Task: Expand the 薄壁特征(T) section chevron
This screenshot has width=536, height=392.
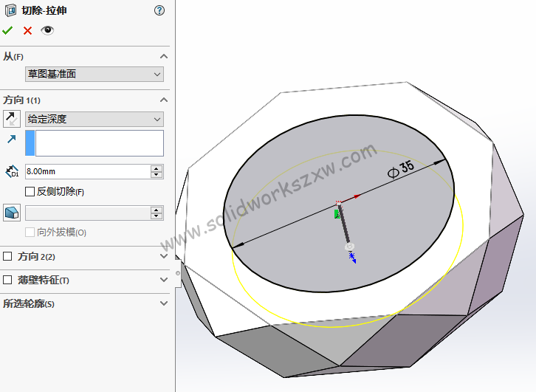Action: [164, 280]
